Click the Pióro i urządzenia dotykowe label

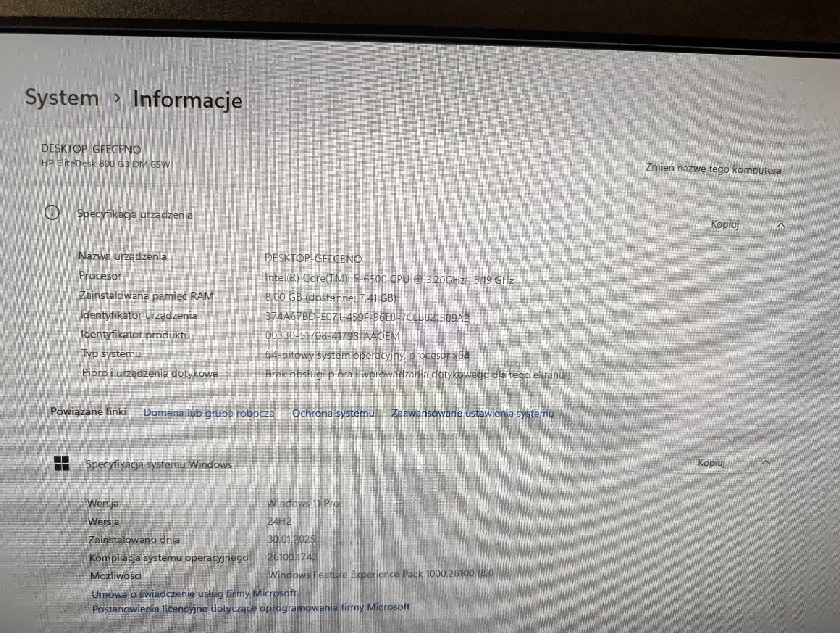[150, 373]
